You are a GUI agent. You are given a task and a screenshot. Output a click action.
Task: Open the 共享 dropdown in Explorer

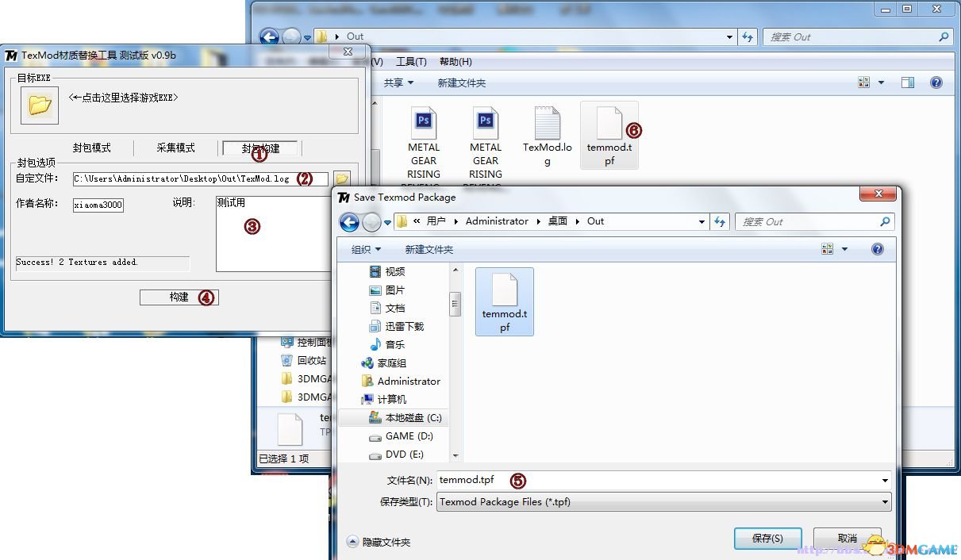(x=399, y=82)
